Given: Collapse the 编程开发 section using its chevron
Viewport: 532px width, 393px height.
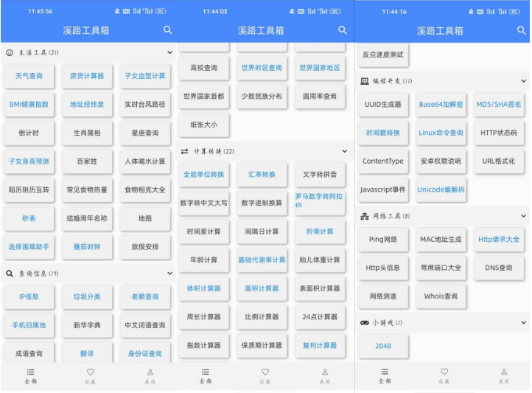Looking at the screenshot, I should (x=523, y=81).
